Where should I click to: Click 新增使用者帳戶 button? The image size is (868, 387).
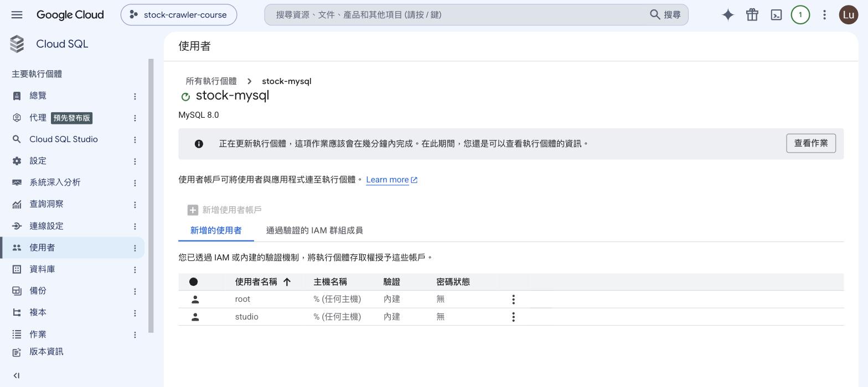(x=225, y=210)
